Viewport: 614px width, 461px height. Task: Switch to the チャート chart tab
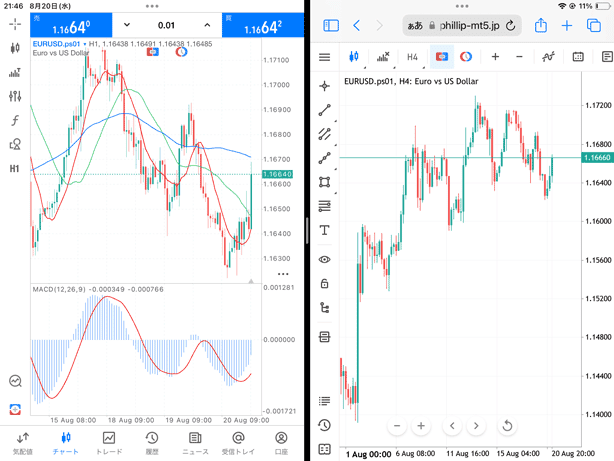point(66,443)
